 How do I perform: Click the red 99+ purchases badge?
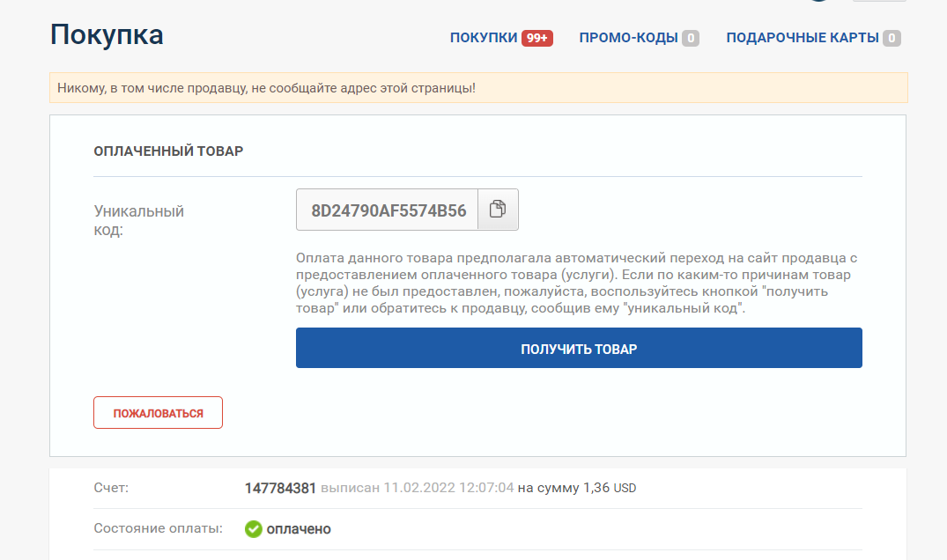tap(536, 38)
